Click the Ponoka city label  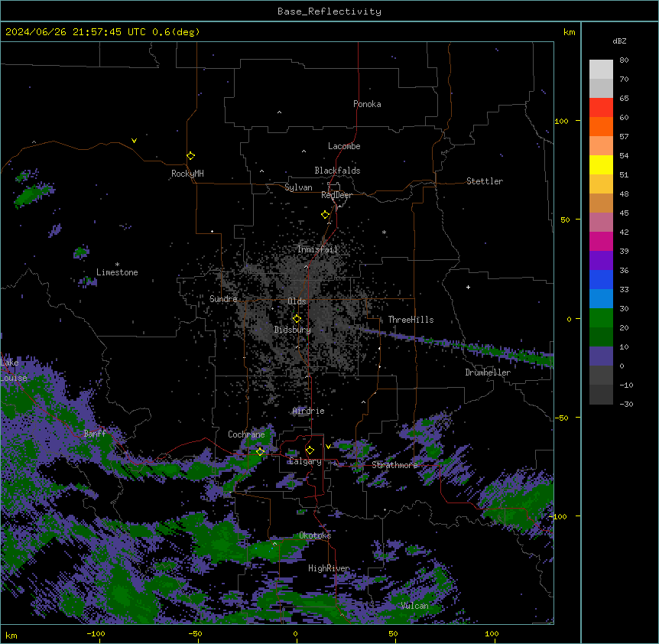(x=367, y=104)
